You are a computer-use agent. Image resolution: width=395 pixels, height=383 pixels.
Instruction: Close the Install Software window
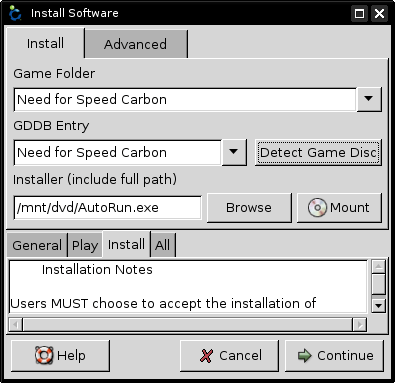379,14
